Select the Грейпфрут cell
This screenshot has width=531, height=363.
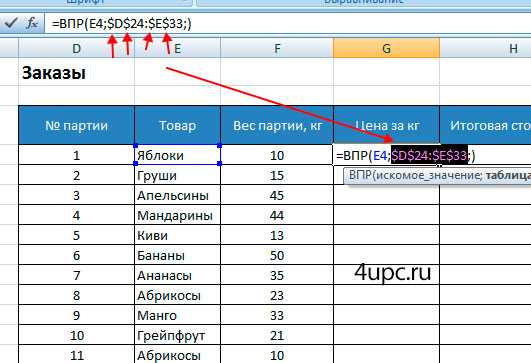pos(177,335)
